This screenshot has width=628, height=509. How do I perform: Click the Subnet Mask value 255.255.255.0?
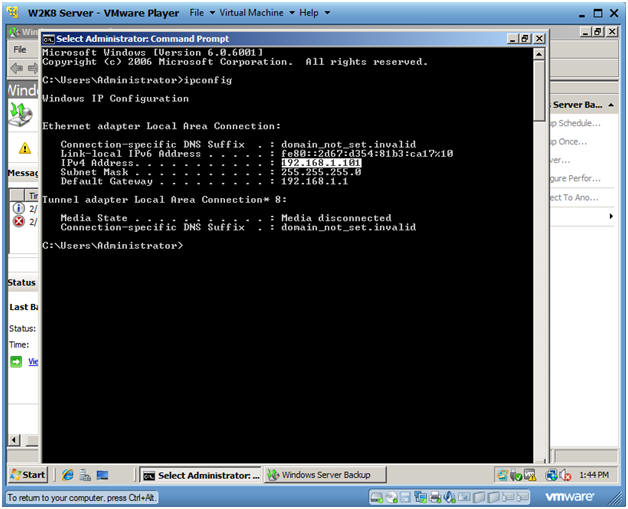(321, 172)
